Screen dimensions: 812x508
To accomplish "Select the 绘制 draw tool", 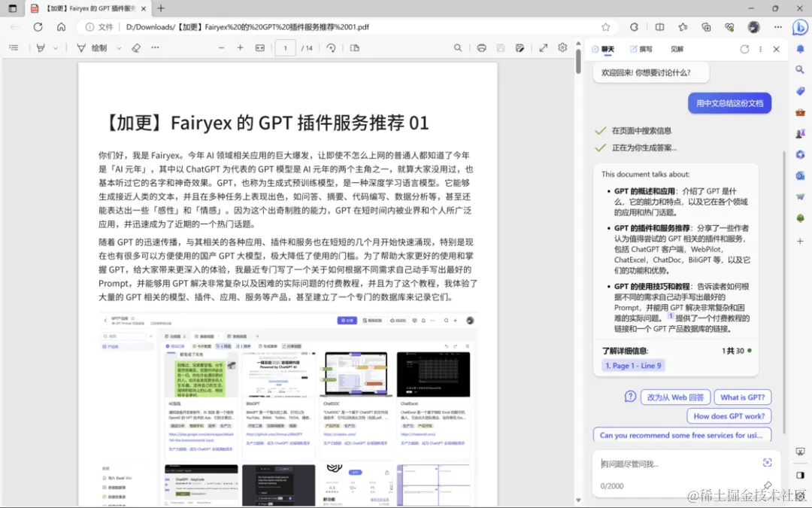I will pyautogui.click(x=92, y=47).
